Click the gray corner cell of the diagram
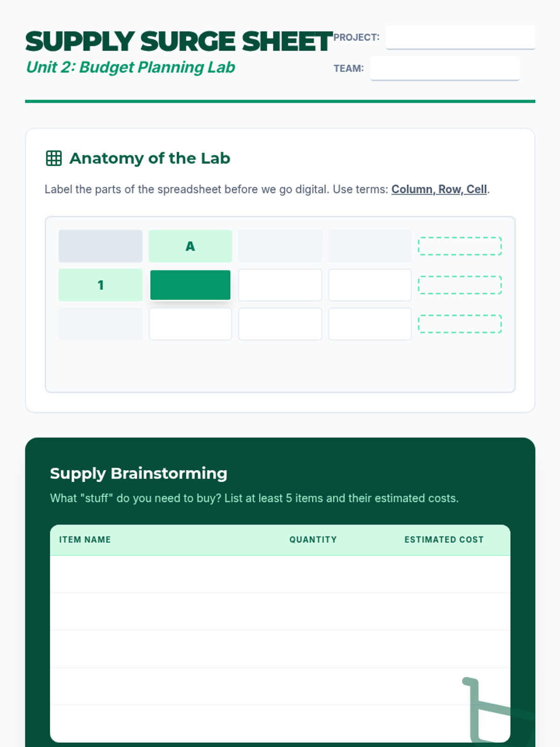Image resolution: width=560 pixels, height=747 pixels. pos(100,246)
